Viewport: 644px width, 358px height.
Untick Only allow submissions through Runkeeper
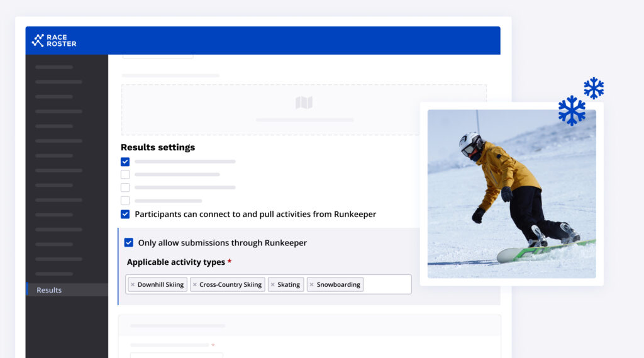coord(129,243)
